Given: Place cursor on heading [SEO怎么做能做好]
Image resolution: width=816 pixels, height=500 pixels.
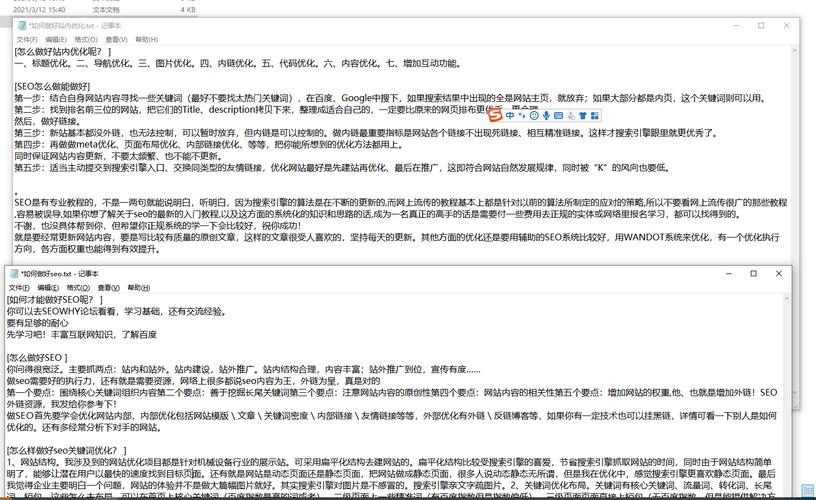Looking at the screenshot, I should click(52, 86).
